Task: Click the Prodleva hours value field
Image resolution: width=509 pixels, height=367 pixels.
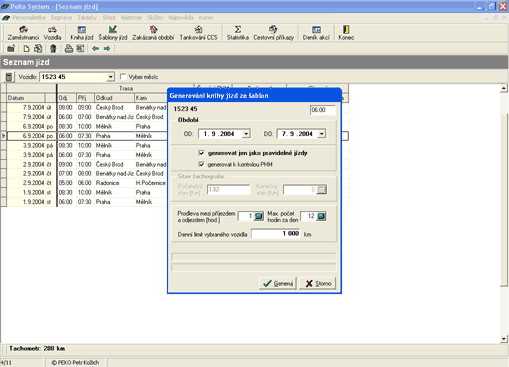Action: pos(246,216)
